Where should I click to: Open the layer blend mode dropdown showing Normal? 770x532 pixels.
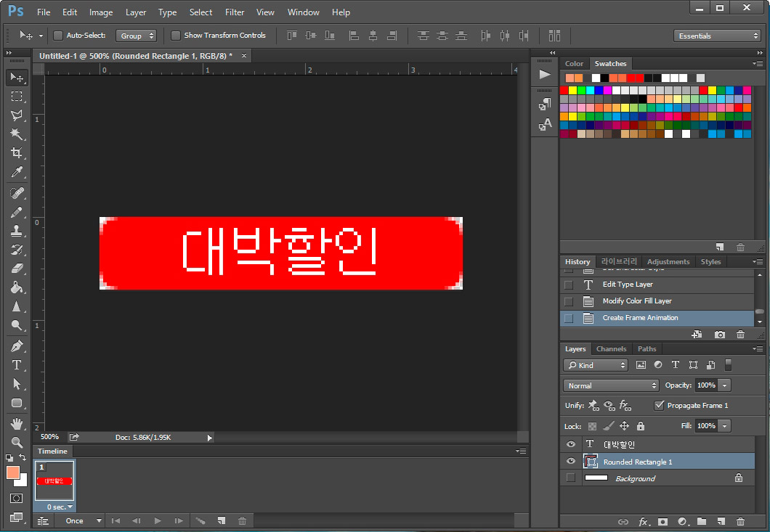tap(610, 385)
